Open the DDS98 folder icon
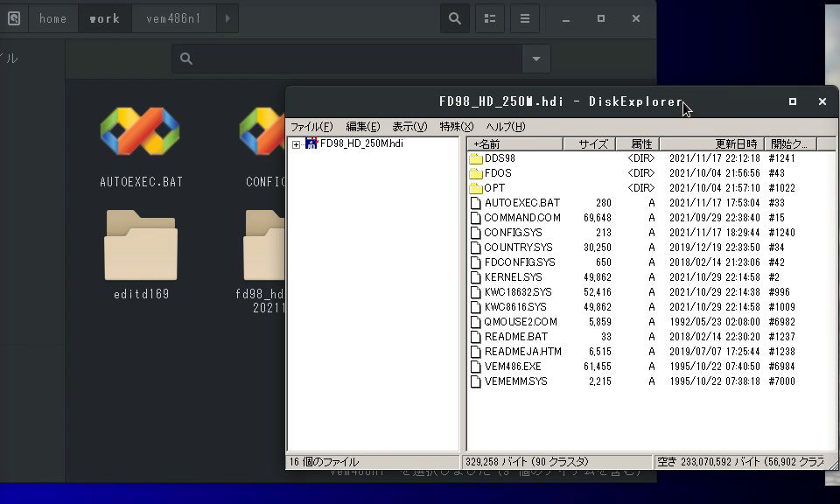Image resolution: width=840 pixels, height=504 pixels. (476, 158)
